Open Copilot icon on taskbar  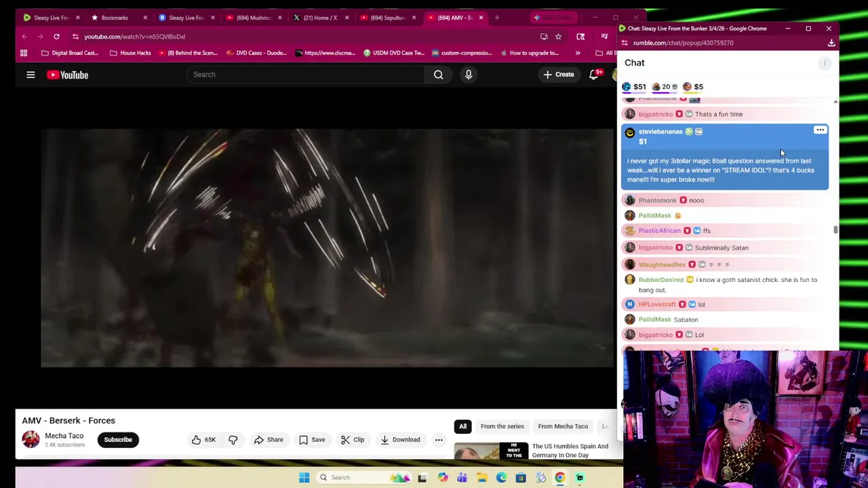pyautogui.click(x=442, y=478)
